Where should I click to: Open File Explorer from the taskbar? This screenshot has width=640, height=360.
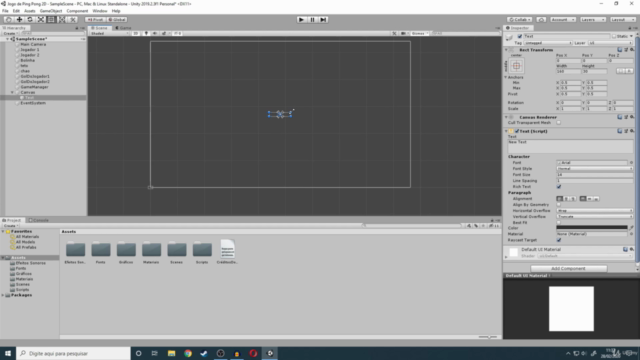tap(171, 353)
